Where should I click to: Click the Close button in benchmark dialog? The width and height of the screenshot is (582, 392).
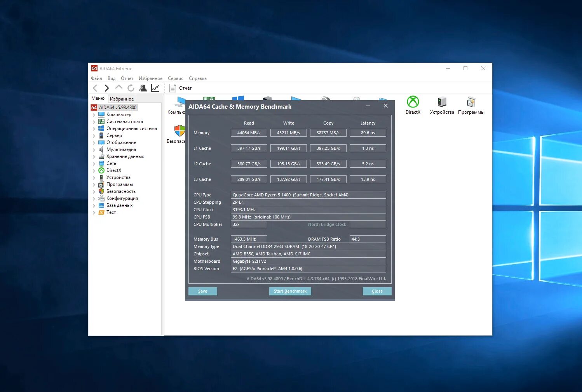click(x=377, y=291)
